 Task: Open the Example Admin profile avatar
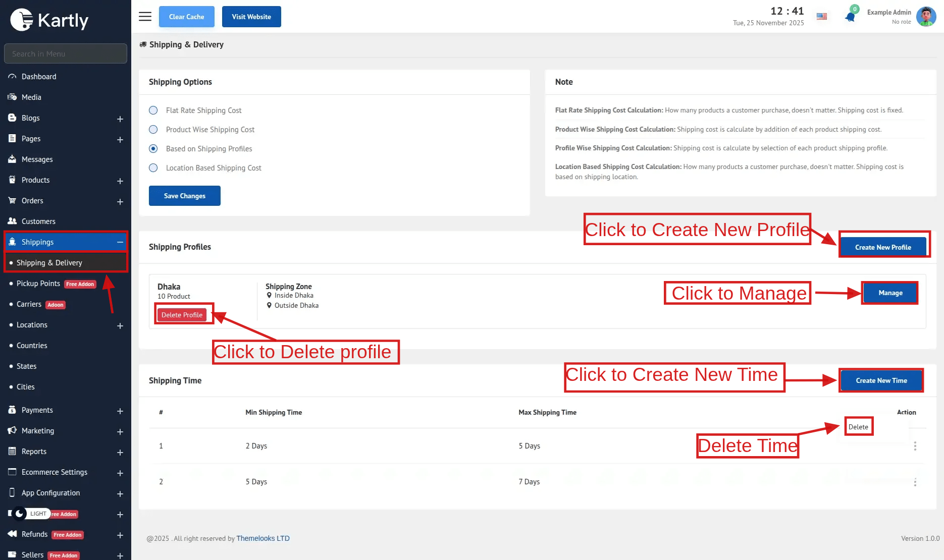click(926, 17)
